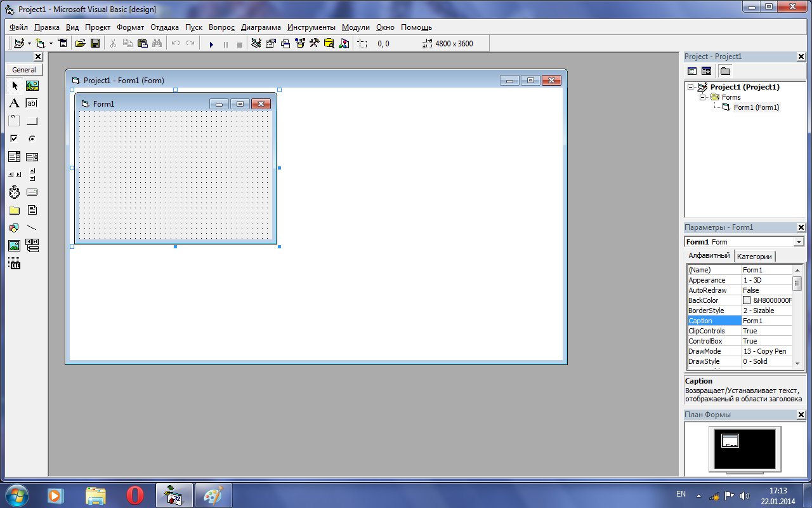812x508 pixels.
Task: Open Project Explorer from toolbar
Action: click(x=256, y=43)
